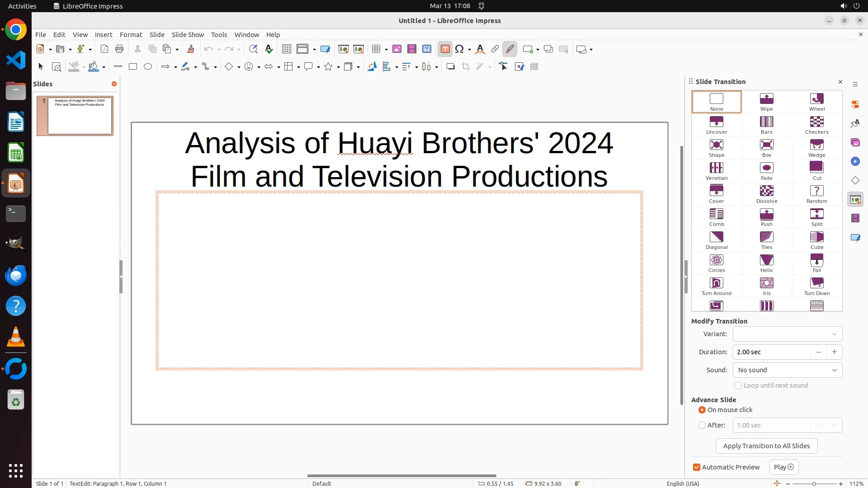The image size is (868, 488).
Task: Click the Insert Special Character omega icon
Action: point(459,49)
